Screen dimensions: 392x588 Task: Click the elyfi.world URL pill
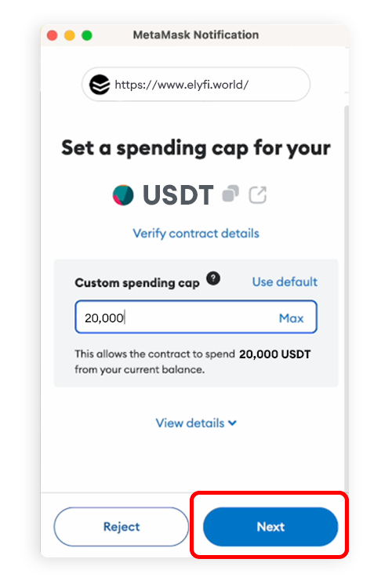point(196,85)
